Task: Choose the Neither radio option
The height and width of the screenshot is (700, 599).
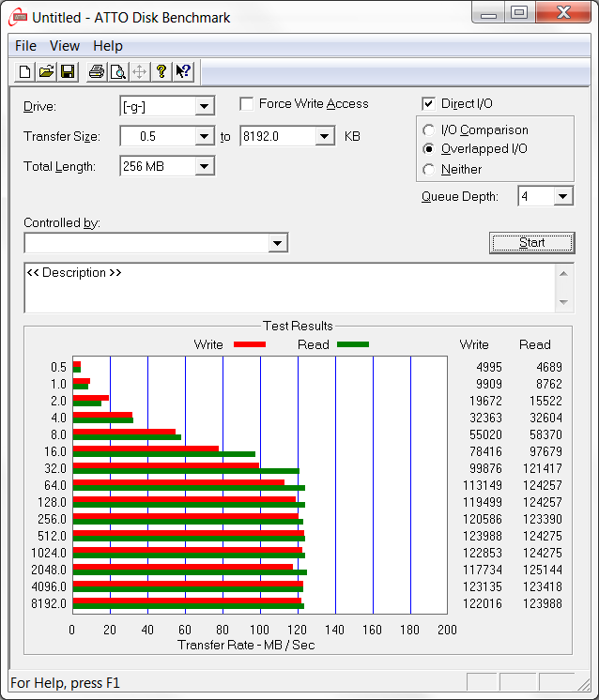Action: [x=428, y=170]
